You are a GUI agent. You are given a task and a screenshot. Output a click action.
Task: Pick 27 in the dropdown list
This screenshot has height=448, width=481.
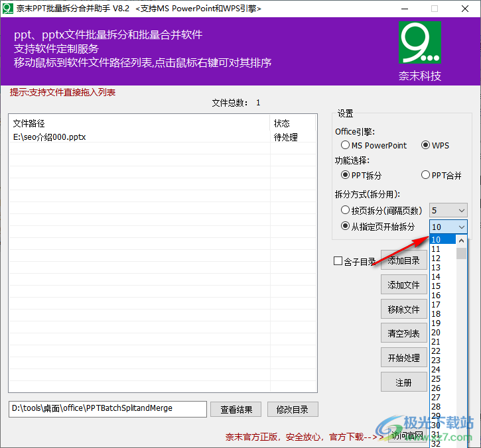[x=443, y=397]
